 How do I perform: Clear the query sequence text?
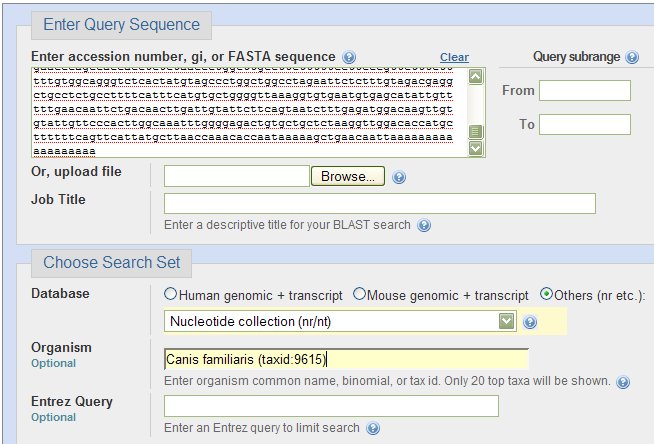click(454, 57)
